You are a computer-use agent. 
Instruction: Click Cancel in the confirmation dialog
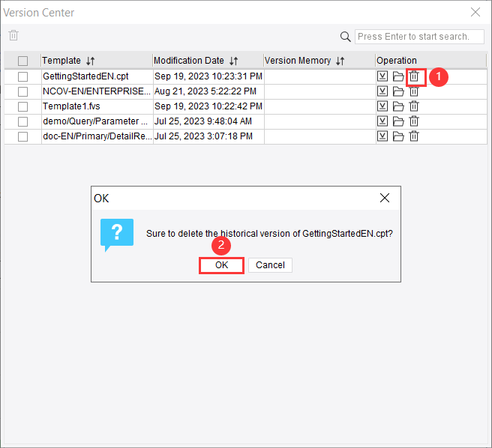pos(270,265)
